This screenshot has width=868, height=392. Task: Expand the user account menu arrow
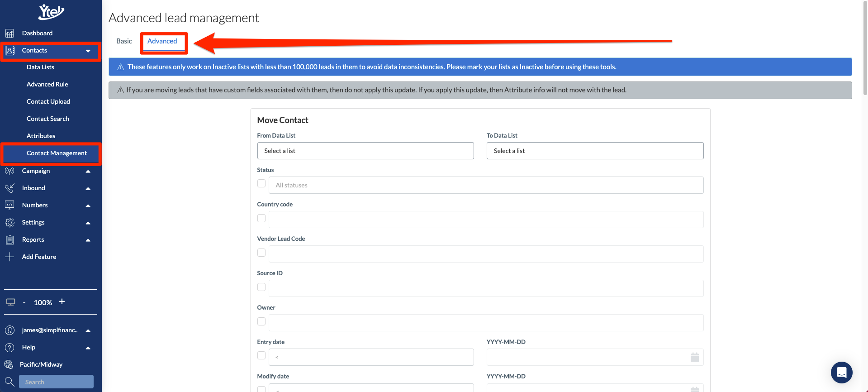(x=88, y=330)
